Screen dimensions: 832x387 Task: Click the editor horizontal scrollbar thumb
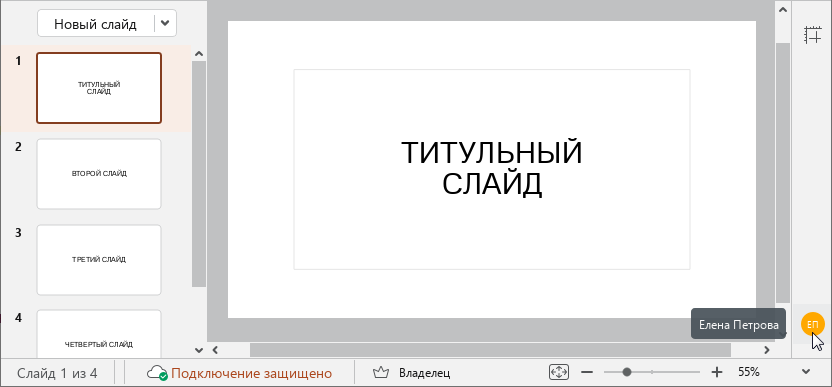490,350
